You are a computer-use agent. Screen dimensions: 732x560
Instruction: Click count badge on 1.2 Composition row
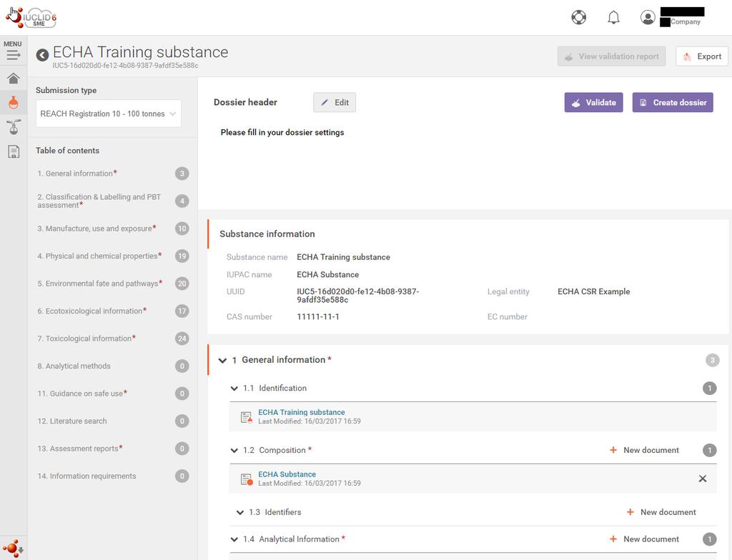coord(710,450)
